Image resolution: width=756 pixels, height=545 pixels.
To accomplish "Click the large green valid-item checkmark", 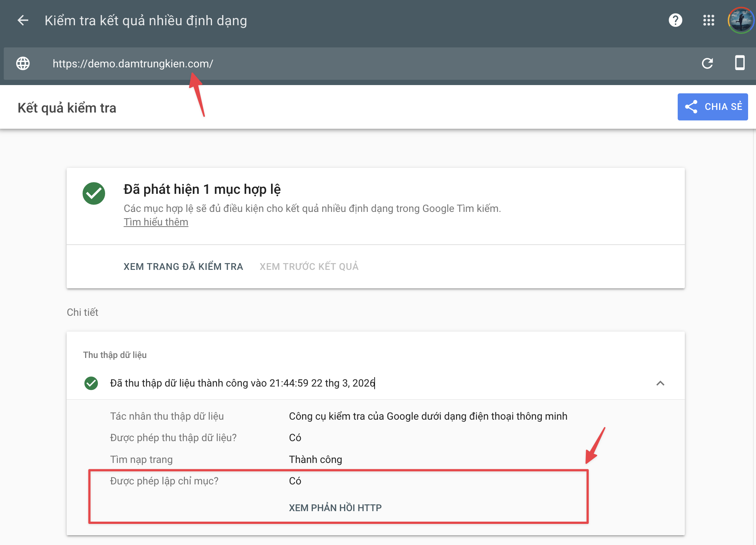I will tap(94, 193).
